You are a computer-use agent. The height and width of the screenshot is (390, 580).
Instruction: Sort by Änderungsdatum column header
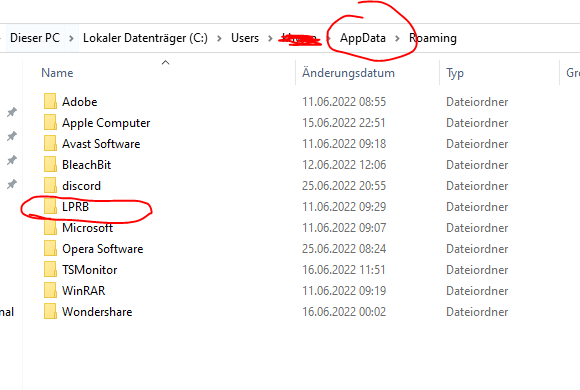[348, 73]
